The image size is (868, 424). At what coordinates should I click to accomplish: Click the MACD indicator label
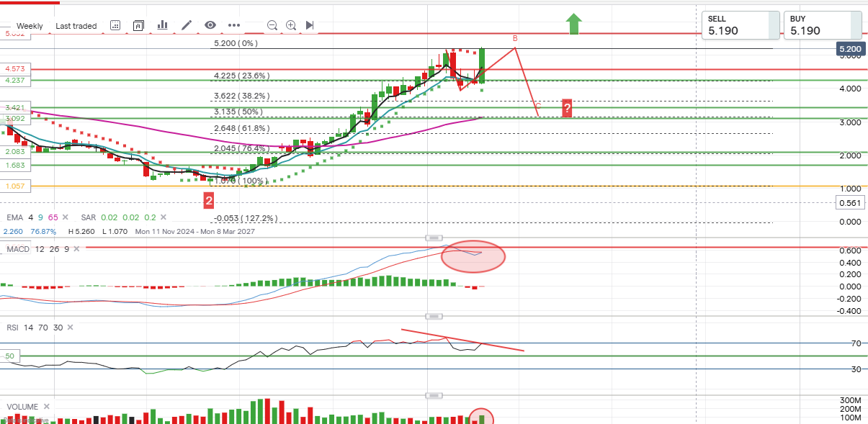[18, 248]
